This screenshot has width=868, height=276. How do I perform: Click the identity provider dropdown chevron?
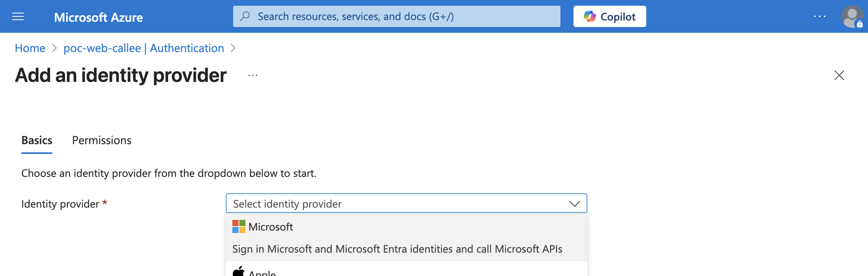[575, 204]
